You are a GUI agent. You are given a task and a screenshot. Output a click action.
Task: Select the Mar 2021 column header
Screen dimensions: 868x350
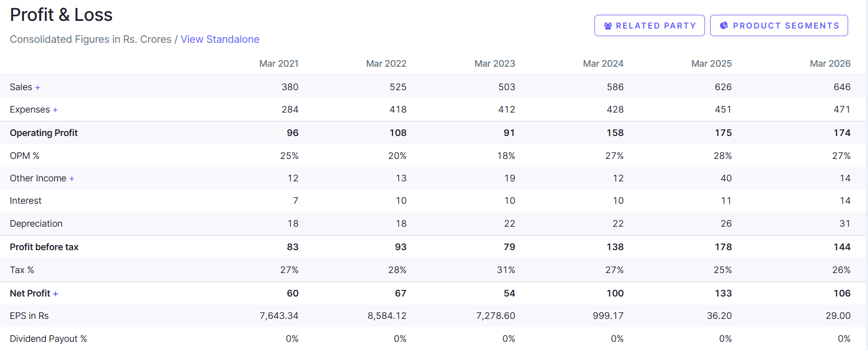279,64
